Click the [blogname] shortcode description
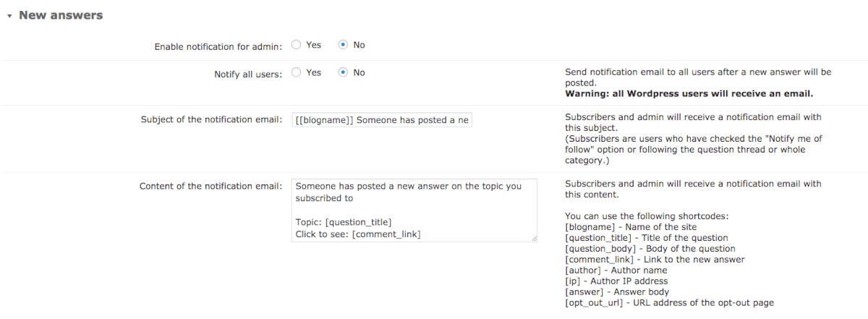 [621, 227]
